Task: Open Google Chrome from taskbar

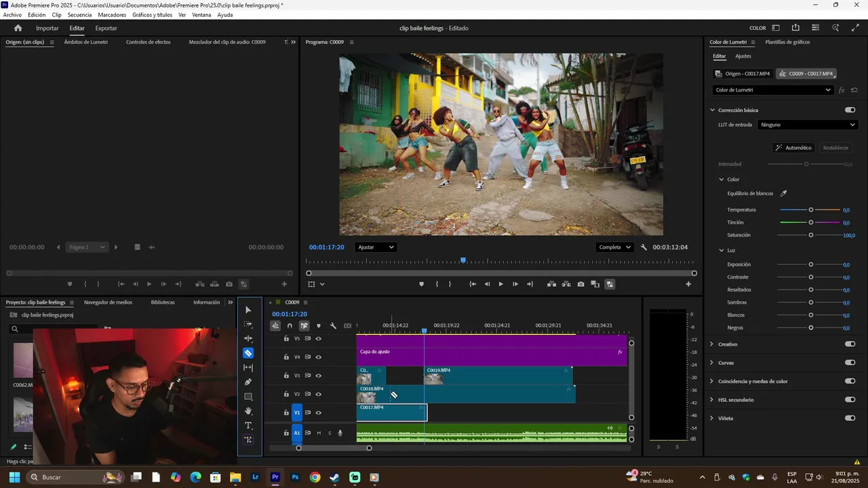Action: click(315, 477)
